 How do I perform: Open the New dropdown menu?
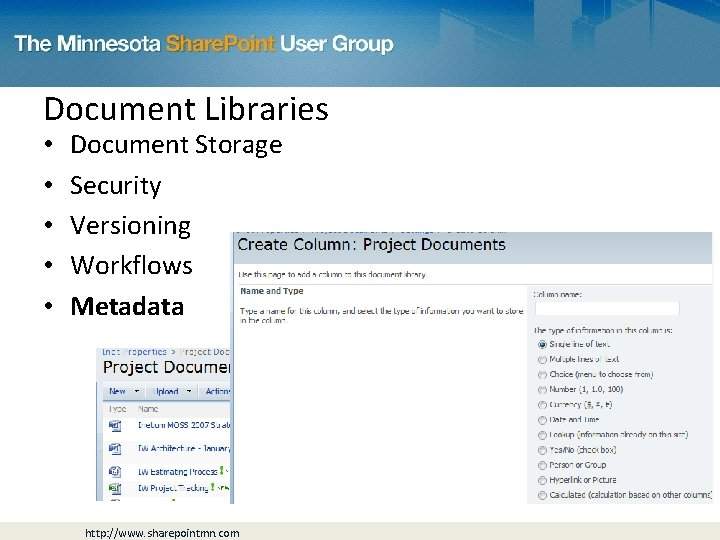coord(124,391)
